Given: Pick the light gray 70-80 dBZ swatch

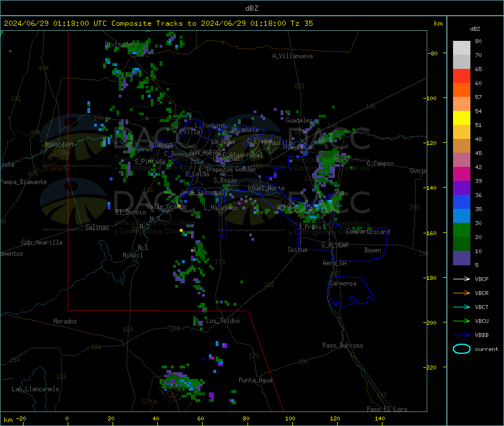Looking at the screenshot, I should coord(461,48).
